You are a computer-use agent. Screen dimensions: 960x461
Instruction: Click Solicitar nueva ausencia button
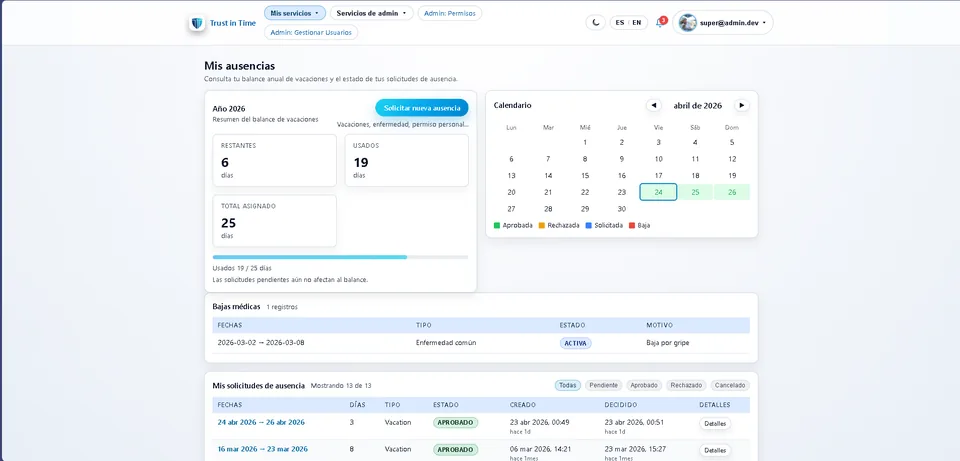tap(422, 108)
